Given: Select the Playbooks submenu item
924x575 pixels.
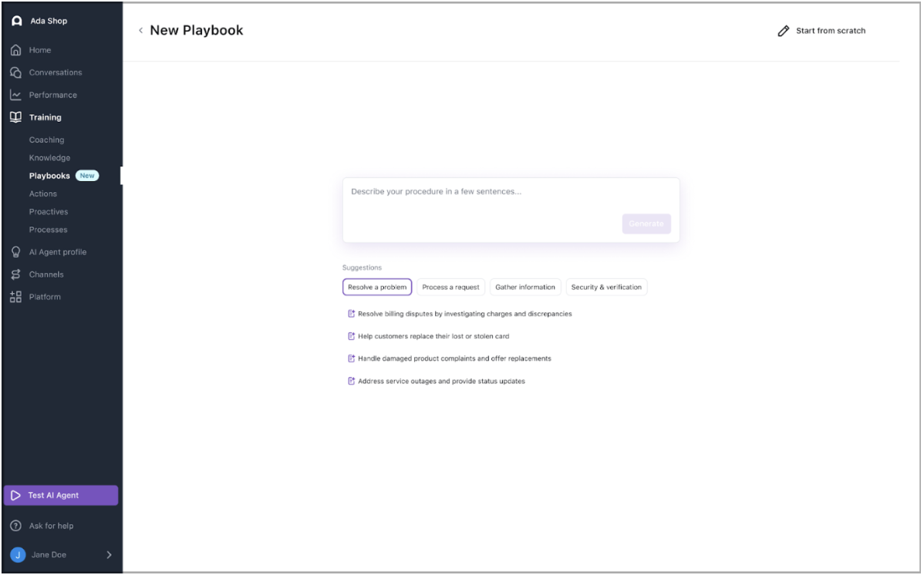Looking at the screenshot, I should pos(49,177).
